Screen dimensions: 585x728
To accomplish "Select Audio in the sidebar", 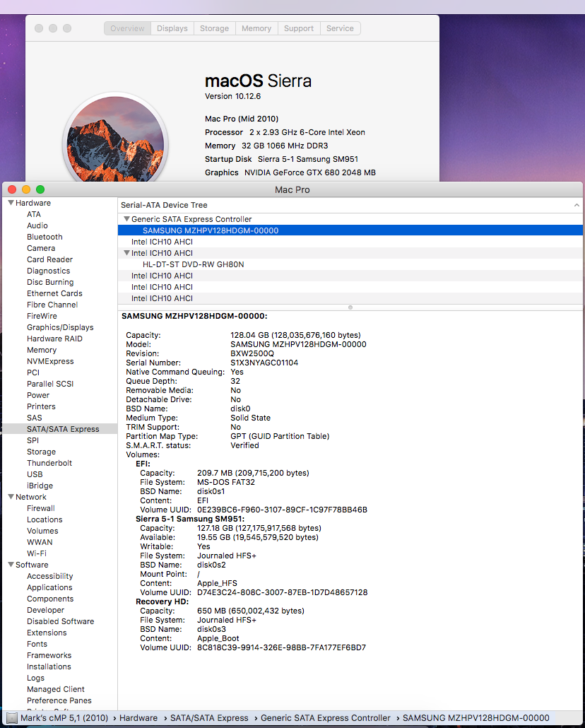I will point(37,225).
